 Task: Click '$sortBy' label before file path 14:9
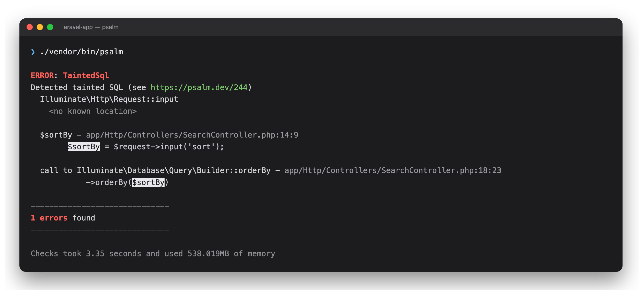click(56, 135)
